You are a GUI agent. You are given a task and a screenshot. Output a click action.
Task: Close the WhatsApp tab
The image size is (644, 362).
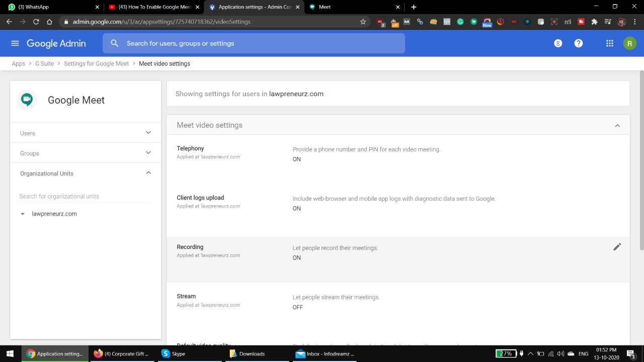[x=97, y=7]
